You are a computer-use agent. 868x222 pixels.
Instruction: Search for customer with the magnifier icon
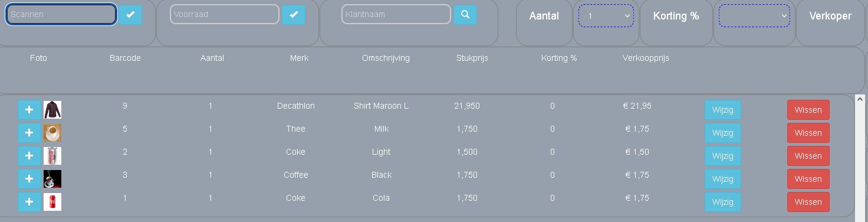(465, 14)
